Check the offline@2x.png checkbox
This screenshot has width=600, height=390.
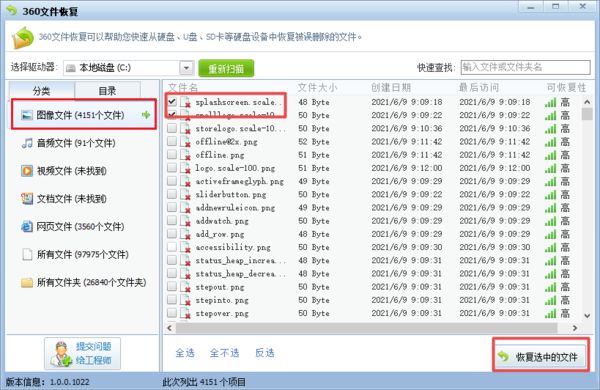(x=172, y=141)
